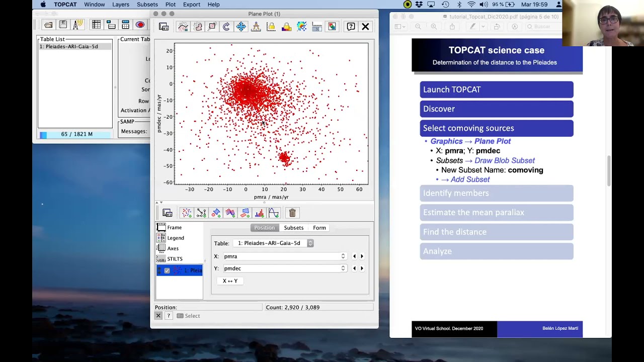The width and height of the screenshot is (644, 362).
Task: Open the Help menu
Action: coord(213,5)
